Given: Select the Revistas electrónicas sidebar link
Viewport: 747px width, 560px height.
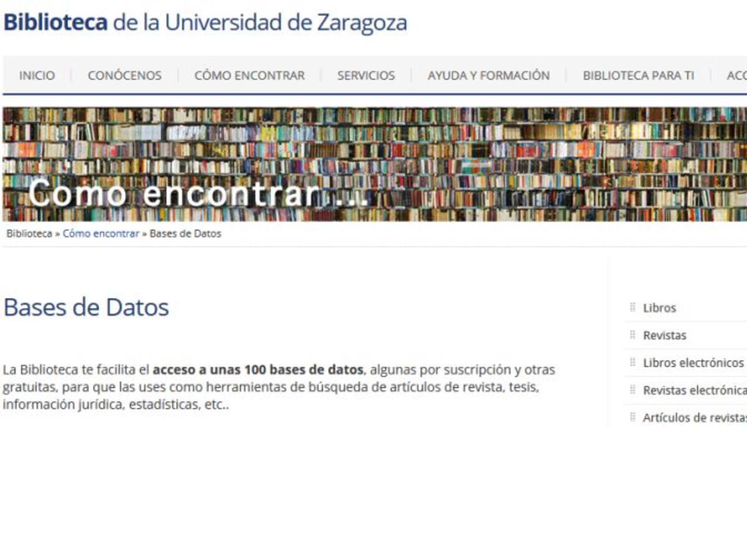Looking at the screenshot, I should [694, 390].
